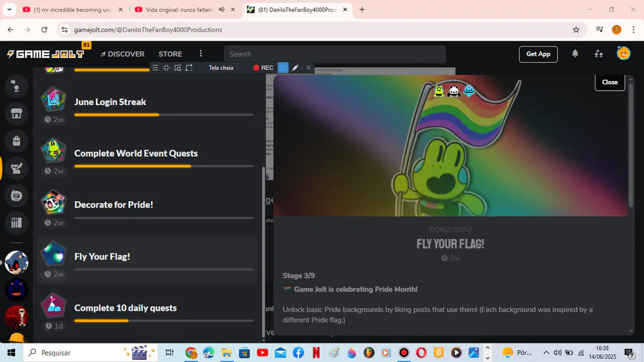The height and width of the screenshot is (362, 644).
Task: Open the Game Jolt logo home link
Action: 46,54
